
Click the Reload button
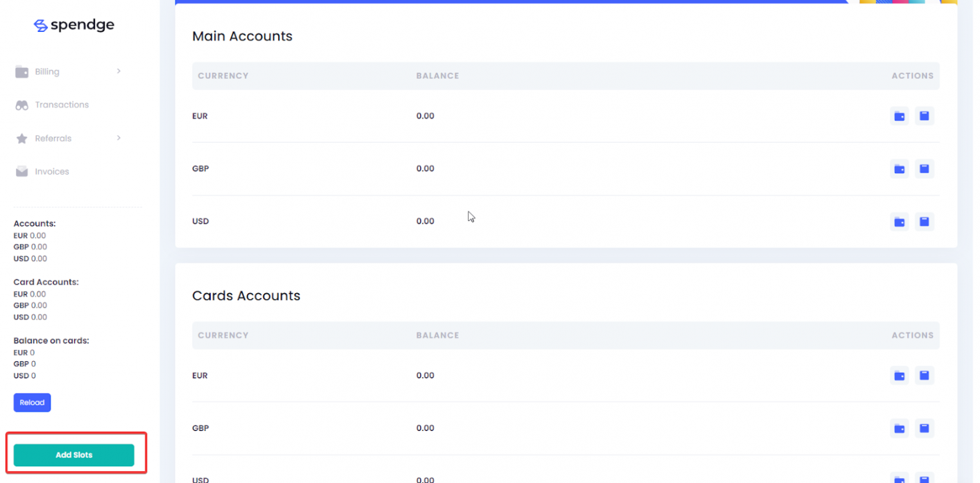[32, 403]
